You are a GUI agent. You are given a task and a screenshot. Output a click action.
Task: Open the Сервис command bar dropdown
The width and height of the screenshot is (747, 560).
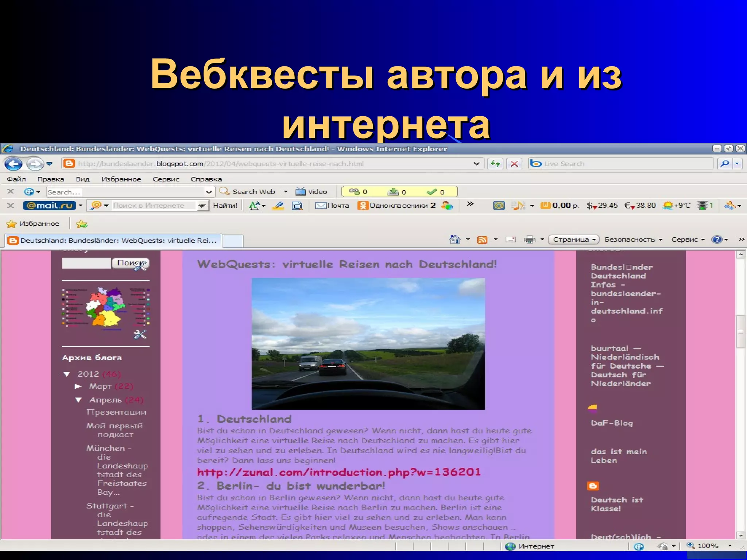[x=688, y=240]
